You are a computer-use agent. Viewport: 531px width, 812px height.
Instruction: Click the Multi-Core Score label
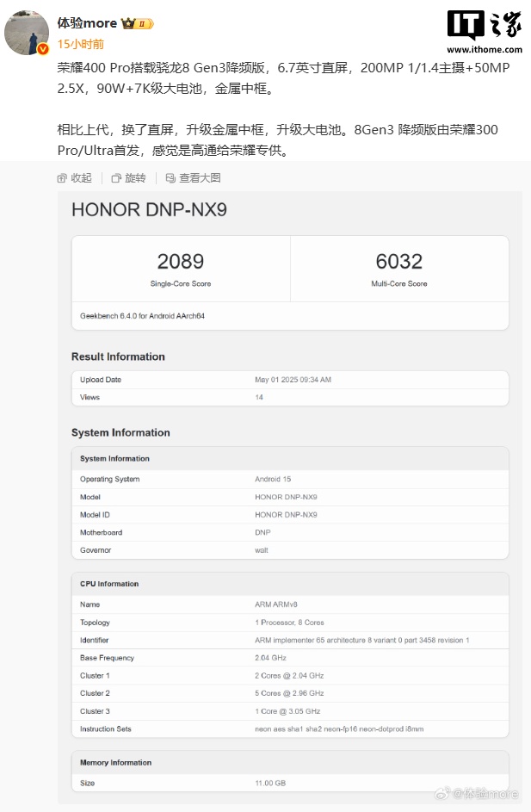[399, 284]
